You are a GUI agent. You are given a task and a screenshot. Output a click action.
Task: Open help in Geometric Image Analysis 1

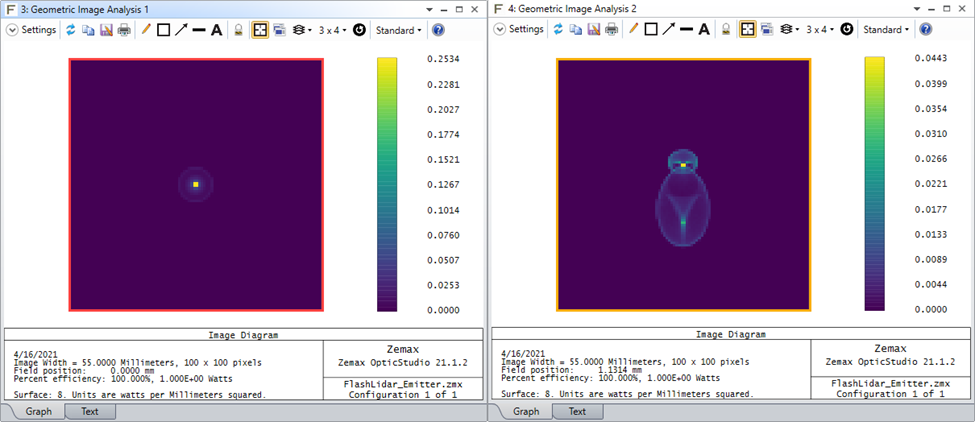(437, 30)
